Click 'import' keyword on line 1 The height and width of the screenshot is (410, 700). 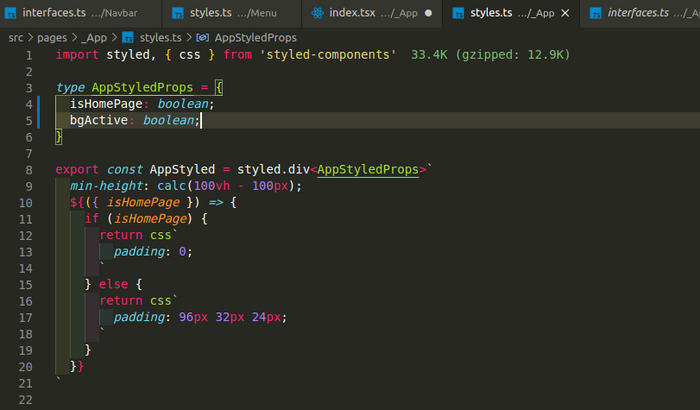77,55
